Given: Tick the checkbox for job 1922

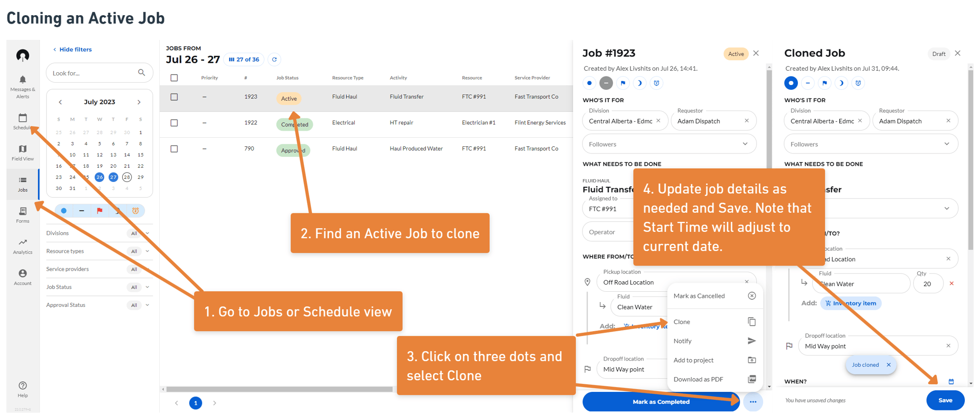Looking at the screenshot, I should click(174, 123).
